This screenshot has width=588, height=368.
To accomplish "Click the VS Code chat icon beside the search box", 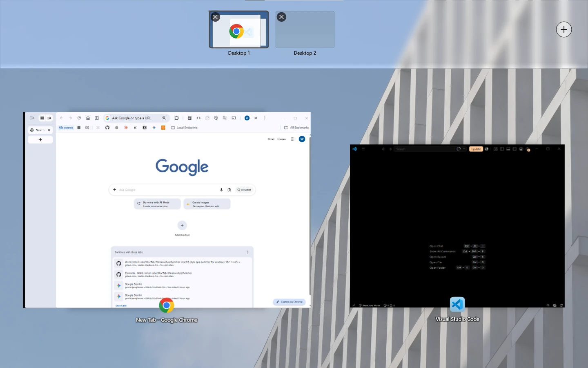I will pyautogui.click(x=459, y=149).
